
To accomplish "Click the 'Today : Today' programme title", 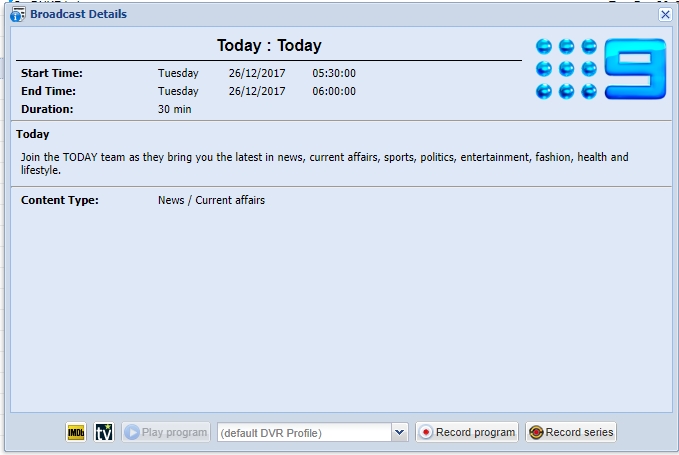I will click(x=269, y=46).
